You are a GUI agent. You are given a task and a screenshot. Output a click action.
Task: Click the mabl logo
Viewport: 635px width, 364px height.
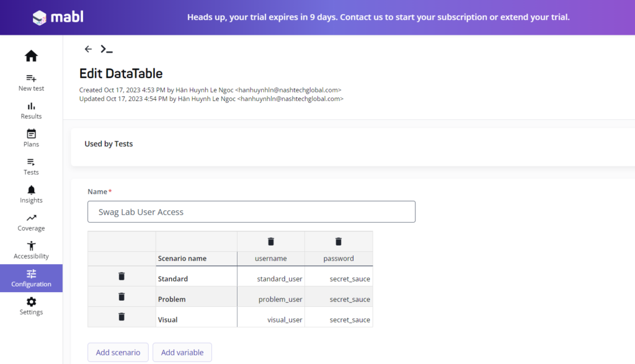pos(56,17)
